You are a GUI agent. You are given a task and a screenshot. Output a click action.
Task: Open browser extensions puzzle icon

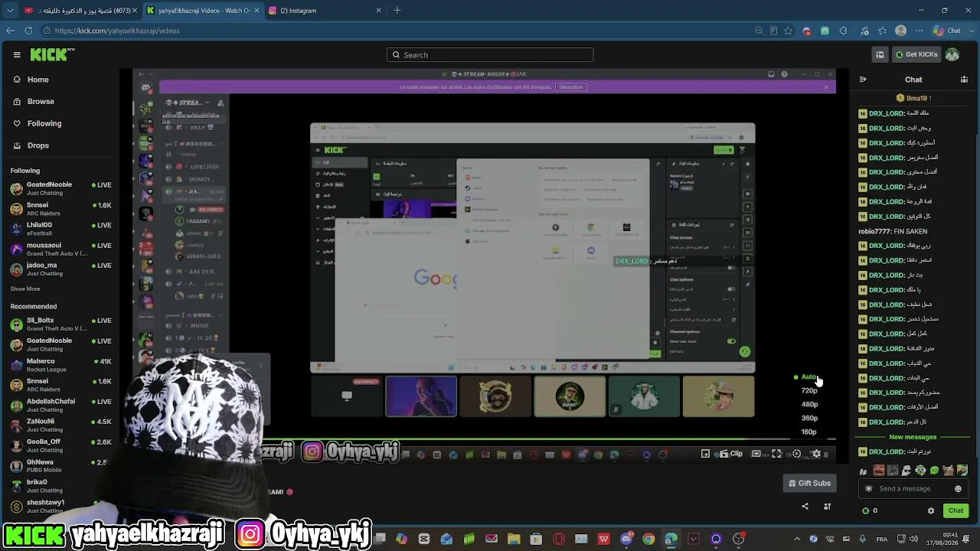(843, 31)
